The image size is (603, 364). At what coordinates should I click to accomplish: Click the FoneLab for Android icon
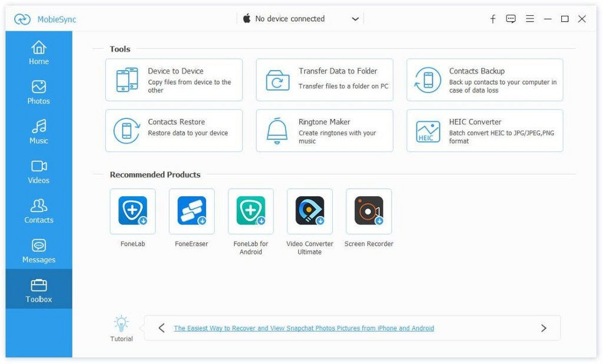(x=251, y=211)
